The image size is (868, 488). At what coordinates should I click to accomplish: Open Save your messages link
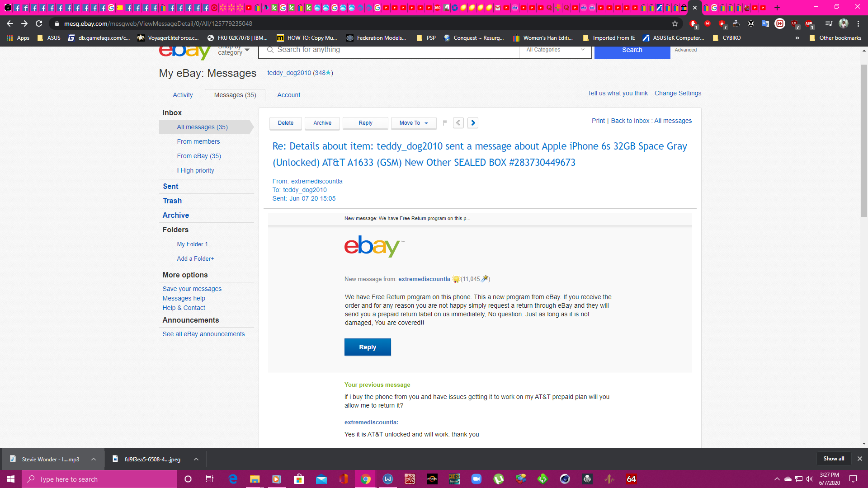coord(192,289)
